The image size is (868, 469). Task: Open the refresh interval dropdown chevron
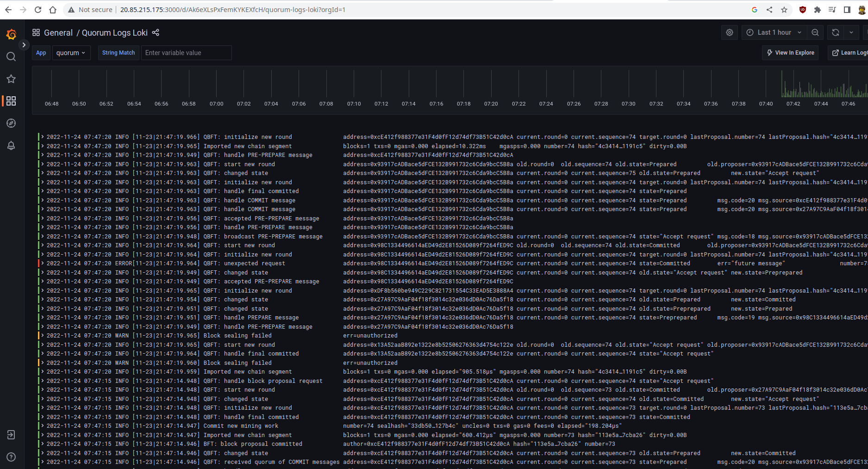point(851,32)
